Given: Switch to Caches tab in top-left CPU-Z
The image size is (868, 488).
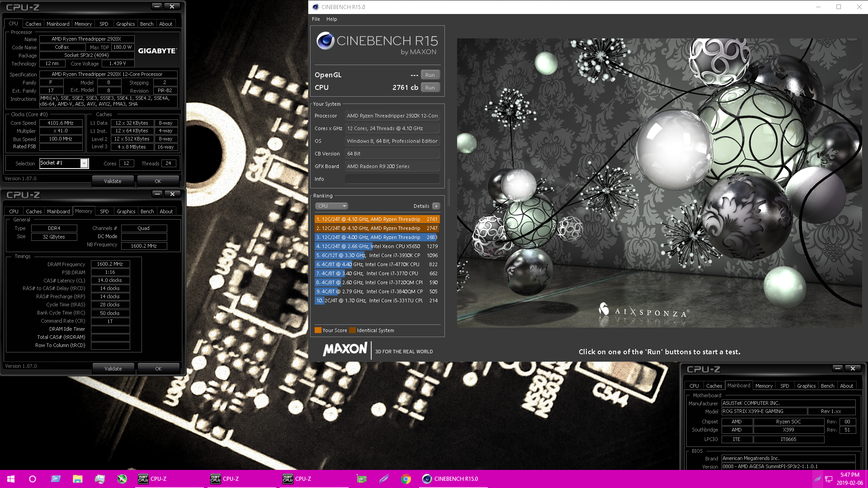Looking at the screenshot, I should 33,24.
